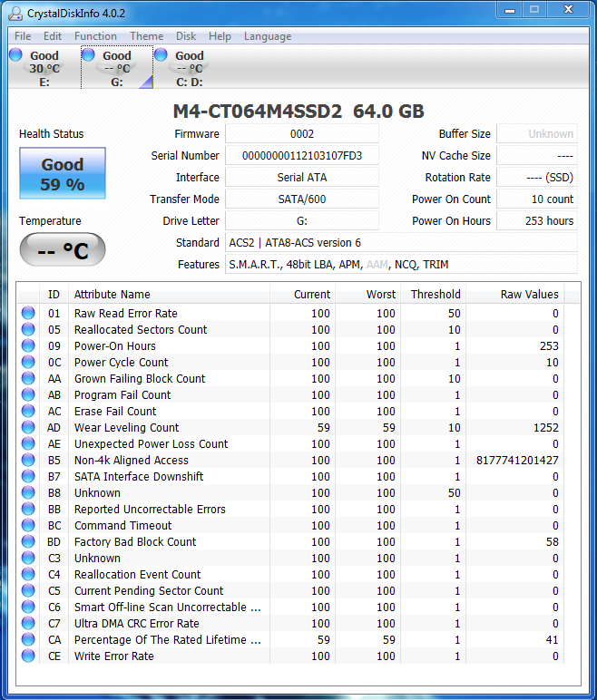Select the Unknown attribute with ID B8

point(97,493)
